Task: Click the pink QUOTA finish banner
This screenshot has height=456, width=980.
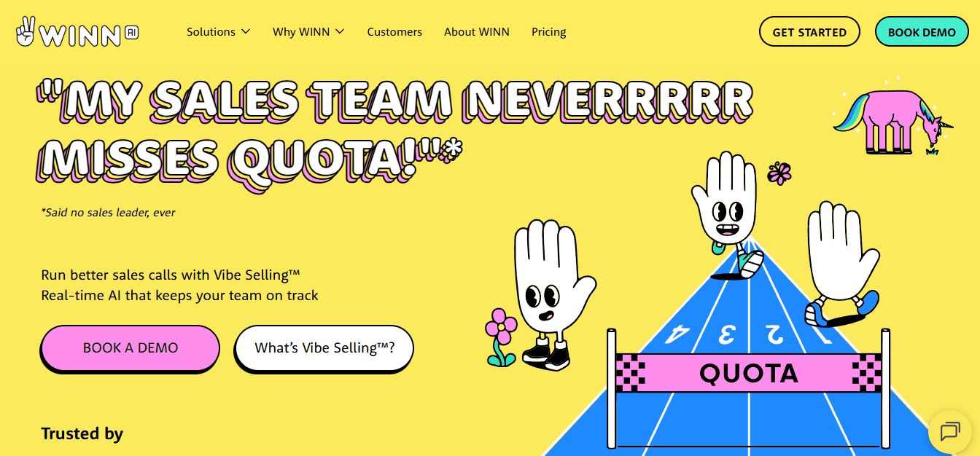Action: point(749,373)
